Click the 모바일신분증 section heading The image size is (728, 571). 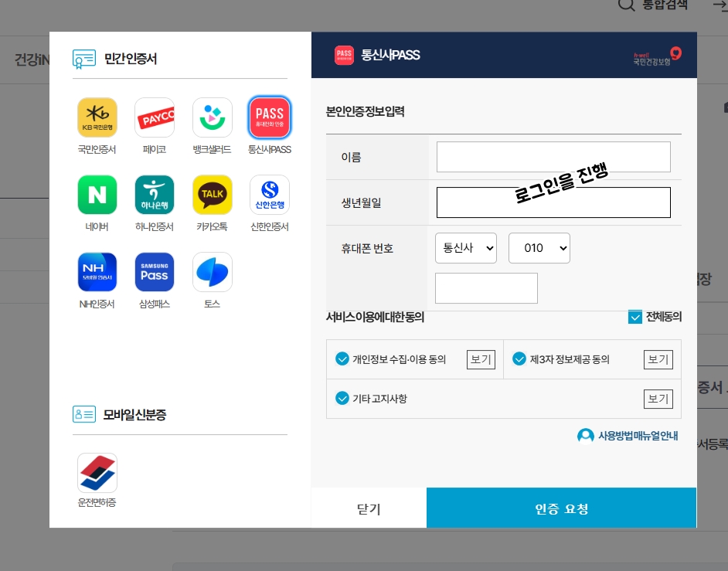click(134, 415)
